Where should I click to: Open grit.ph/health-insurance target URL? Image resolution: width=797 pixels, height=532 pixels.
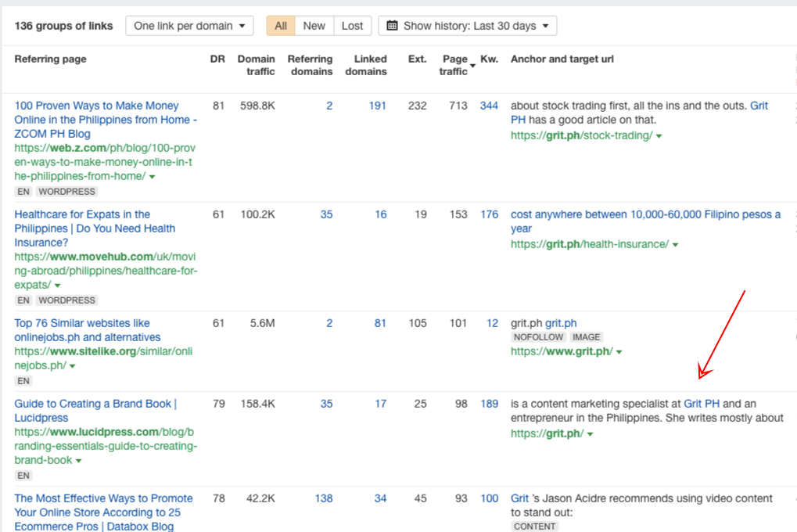(590, 245)
